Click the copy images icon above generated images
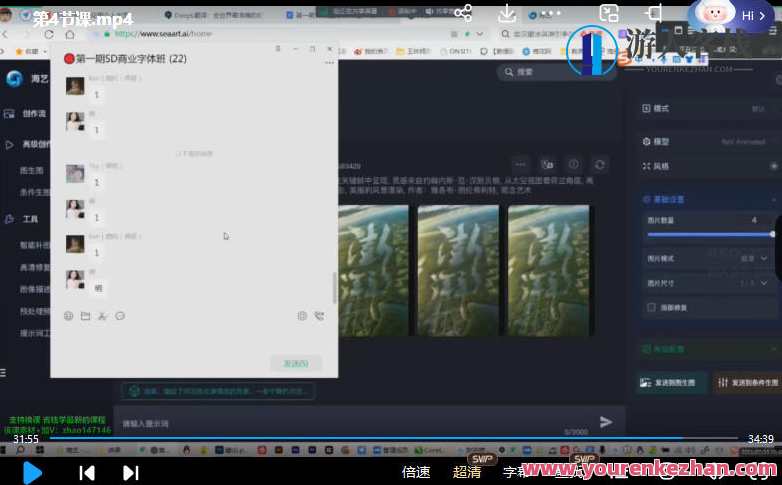Screen dimensions: 782x485 (x=547, y=165)
